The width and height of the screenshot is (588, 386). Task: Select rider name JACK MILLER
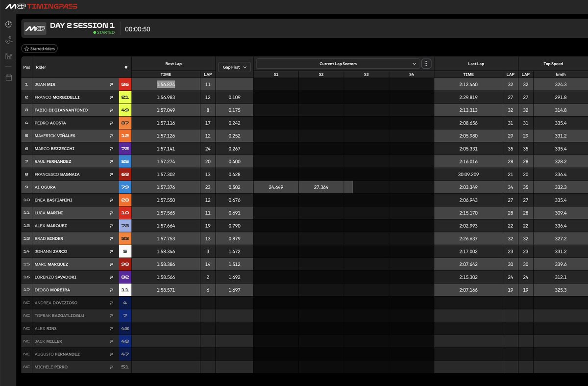click(x=49, y=341)
